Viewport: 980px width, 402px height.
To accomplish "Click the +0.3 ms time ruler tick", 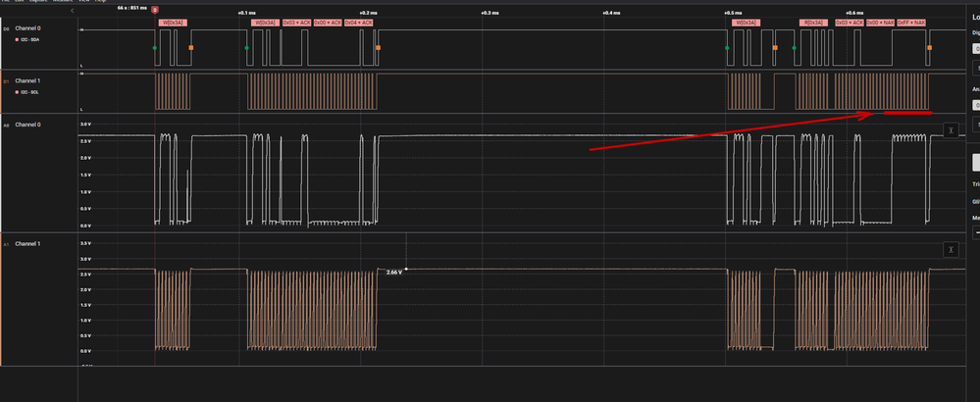I will [490, 13].
